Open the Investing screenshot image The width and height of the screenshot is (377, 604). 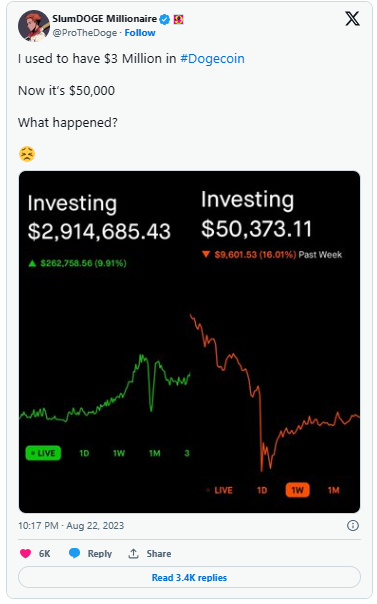[x=189, y=342]
